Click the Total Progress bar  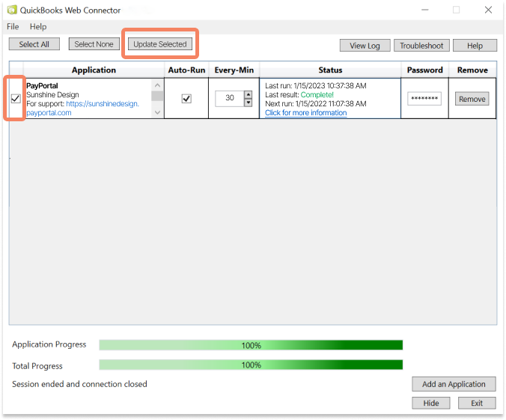point(251,365)
